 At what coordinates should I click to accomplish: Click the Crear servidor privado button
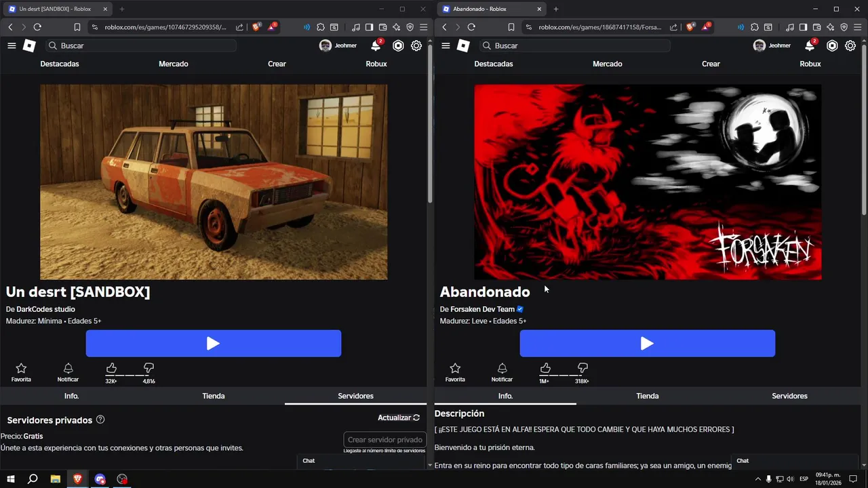384,440
